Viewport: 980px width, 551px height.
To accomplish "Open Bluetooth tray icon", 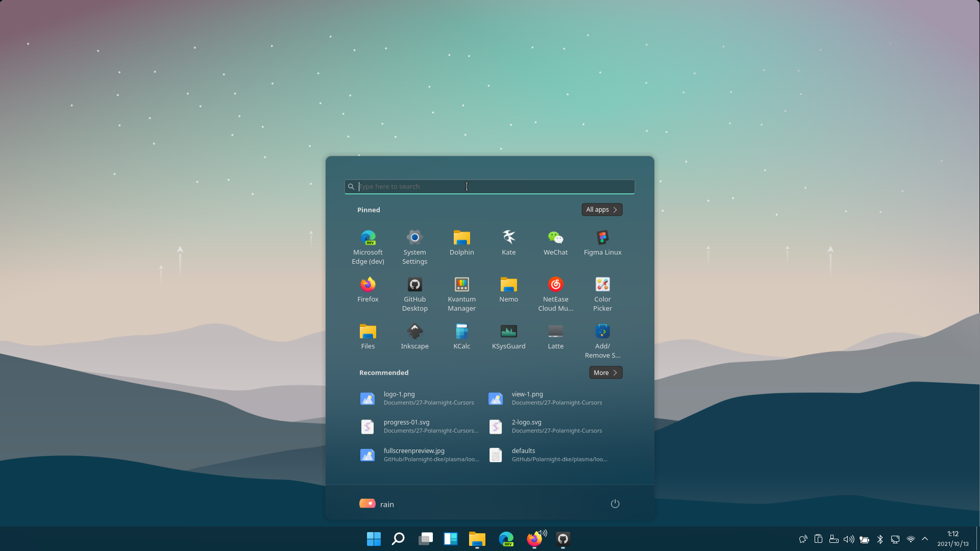I will pos(880,539).
